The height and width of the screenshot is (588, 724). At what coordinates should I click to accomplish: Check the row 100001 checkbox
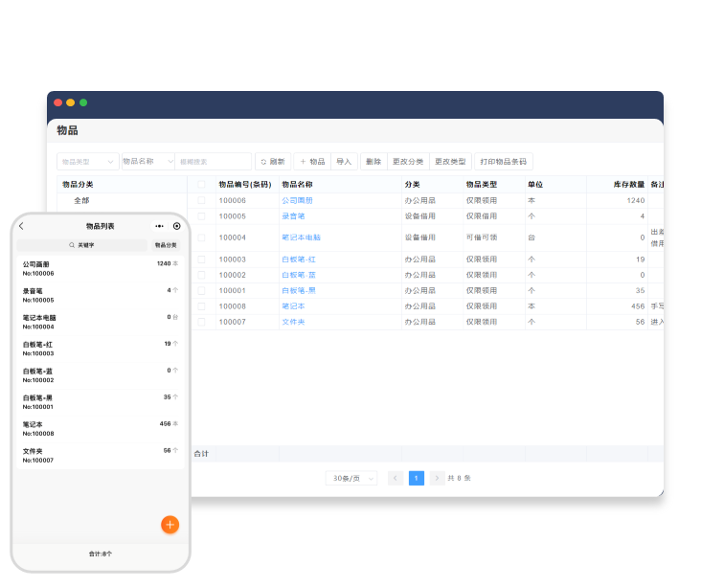(201, 290)
